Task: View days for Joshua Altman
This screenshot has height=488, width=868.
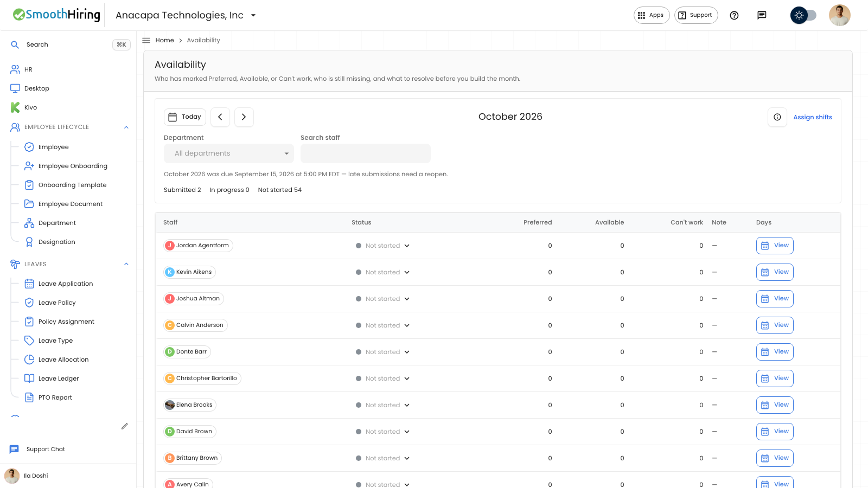Action: (775, 299)
